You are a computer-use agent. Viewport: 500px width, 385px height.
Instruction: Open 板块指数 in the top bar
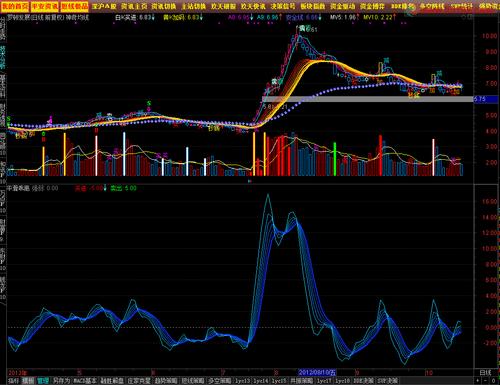tap(313, 6)
